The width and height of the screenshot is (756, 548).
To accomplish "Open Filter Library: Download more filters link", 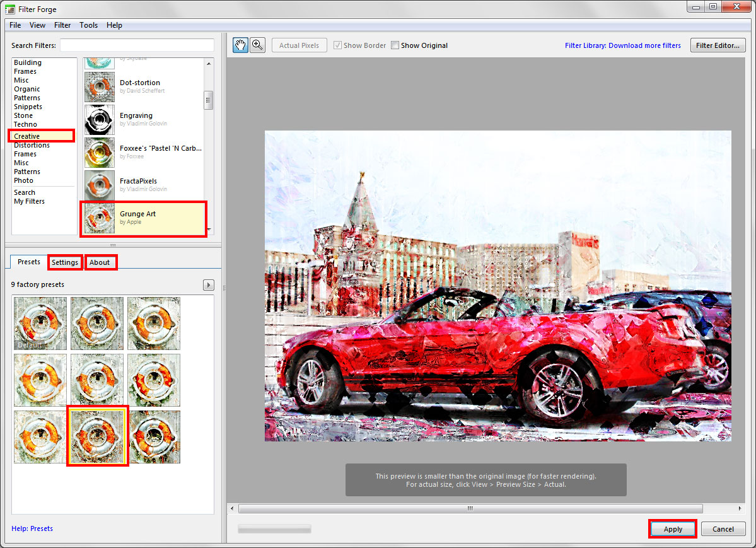I will point(623,45).
